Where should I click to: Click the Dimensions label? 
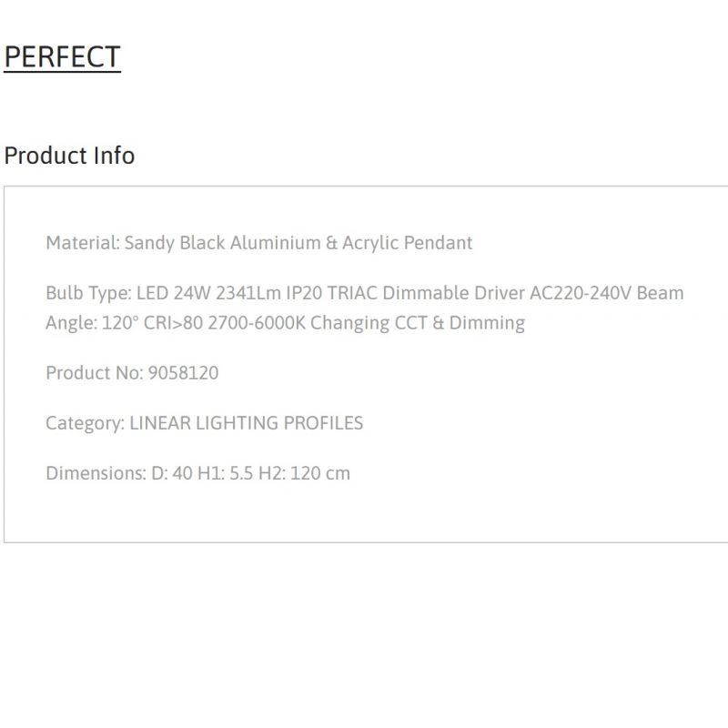[x=96, y=473]
